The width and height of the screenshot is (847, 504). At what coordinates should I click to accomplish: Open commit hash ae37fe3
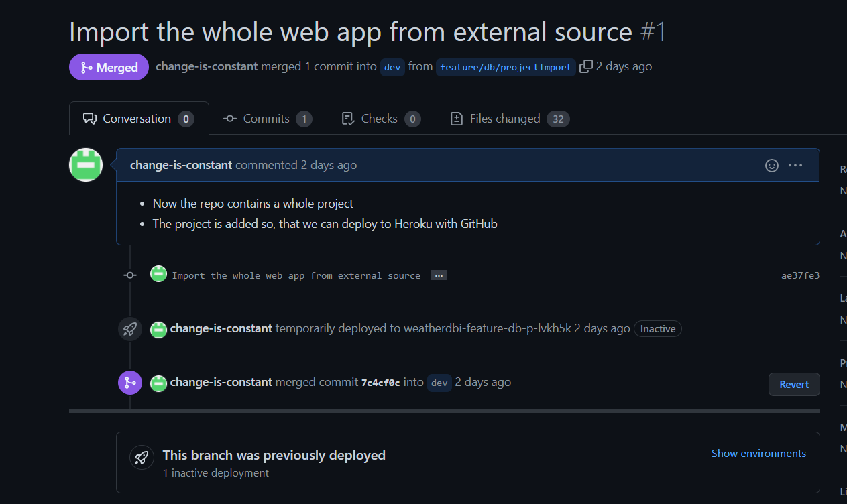coord(800,275)
